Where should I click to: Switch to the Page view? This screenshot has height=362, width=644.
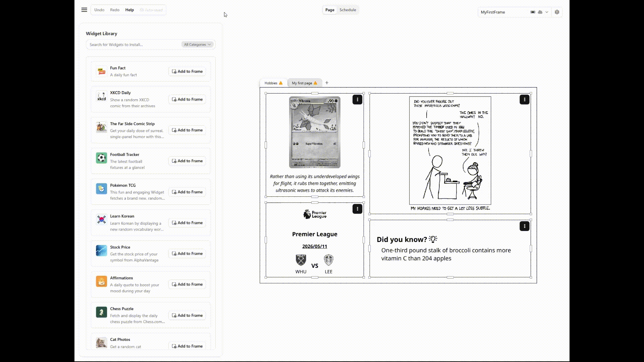pyautogui.click(x=330, y=10)
